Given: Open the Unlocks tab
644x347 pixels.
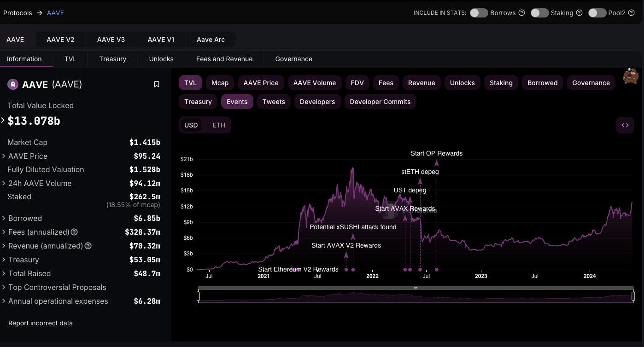Looking at the screenshot, I should point(161,59).
